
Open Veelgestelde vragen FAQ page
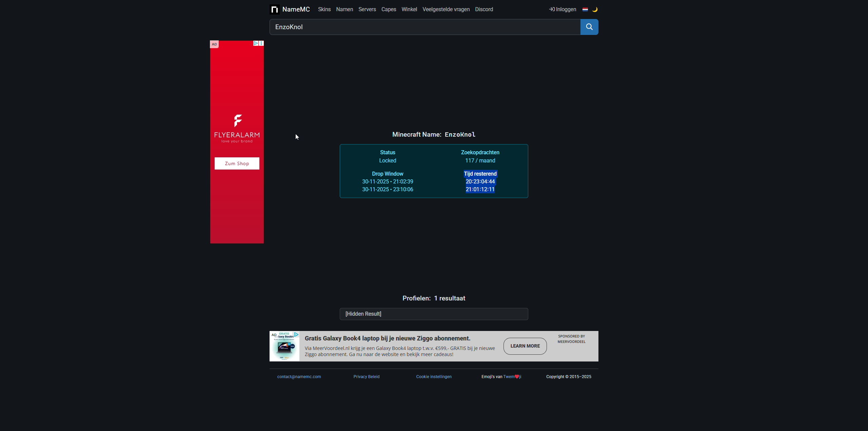click(446, 9)
